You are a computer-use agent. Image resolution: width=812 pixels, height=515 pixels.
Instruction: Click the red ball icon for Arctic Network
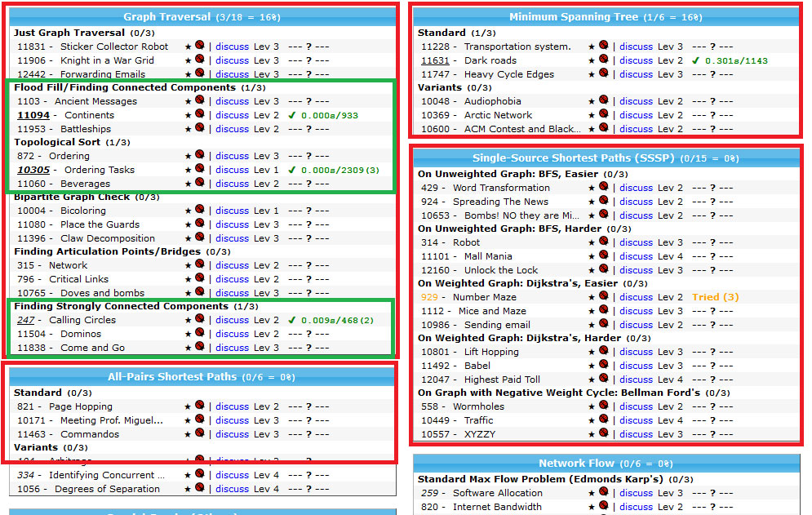[x=604, y=114]
